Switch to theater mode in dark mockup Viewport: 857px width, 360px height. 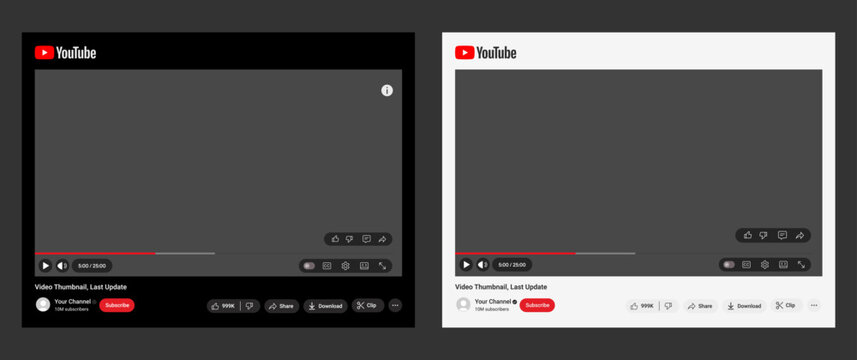pyautogui.click(x=364, y=266)
